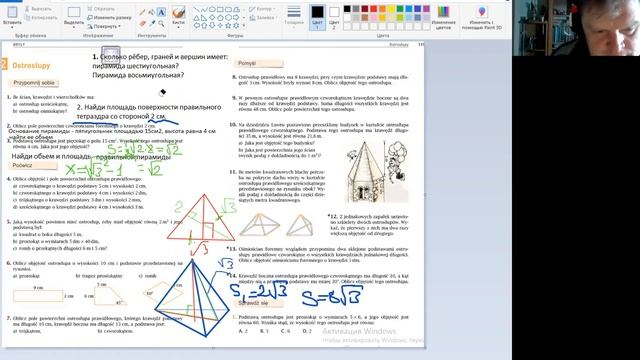Choose the Six-point star shape
Image resolution: width=640 pixels, height=360 pixels.
(236, 25)
